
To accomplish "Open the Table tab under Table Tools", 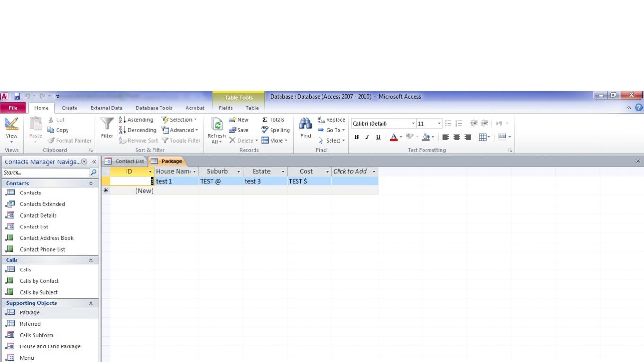I will click(252, 108).
